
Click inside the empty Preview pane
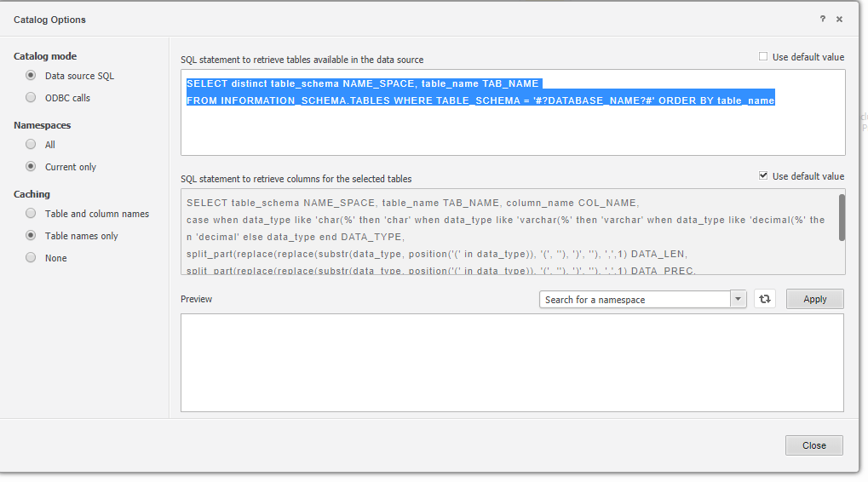click(512, 363)
